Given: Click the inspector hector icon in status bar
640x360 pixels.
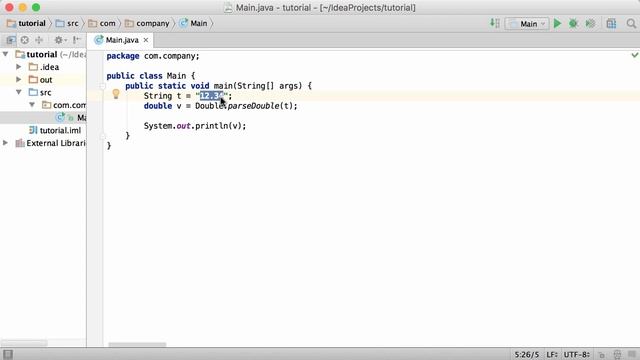Looking at the screenshot, I should pos(617,354).
